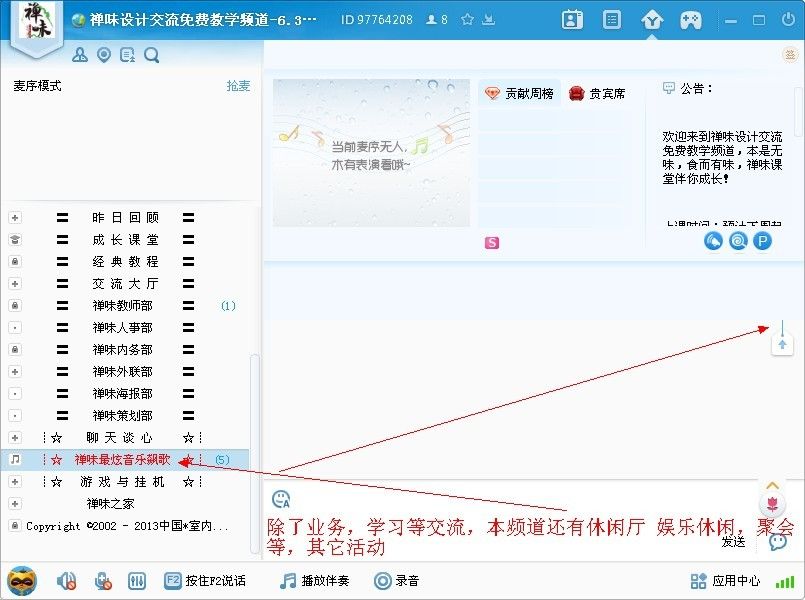Click 抢麦 to grab the mic

(238, 86)
